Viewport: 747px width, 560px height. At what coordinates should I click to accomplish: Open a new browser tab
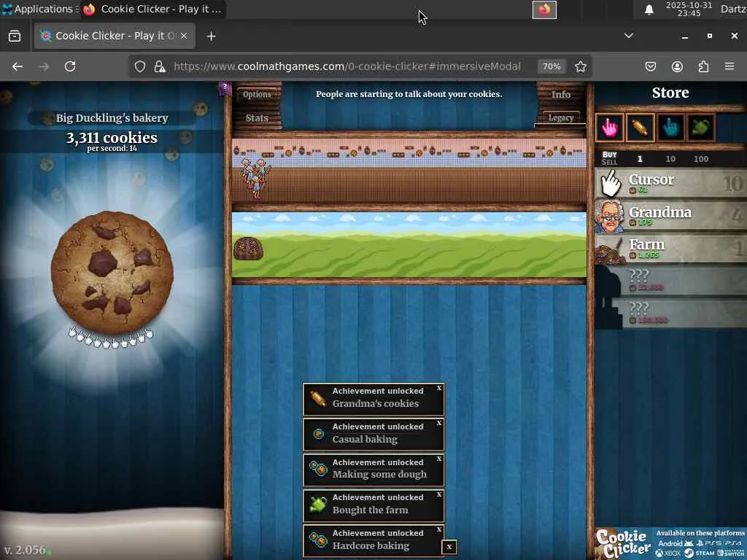(x=211, y=36)
